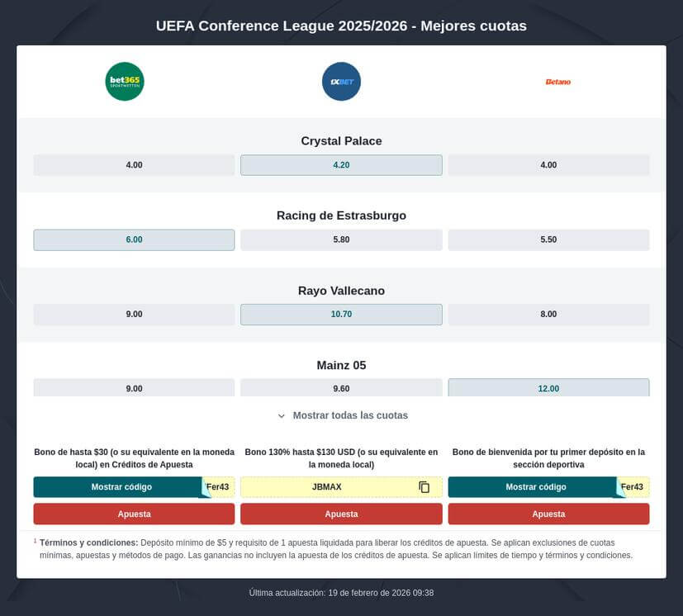The height and width of the screenshot is (616, 683).
Task: Click the 5.50 Betano odds for Racing de Estrasburgo
Action: tap(548, 239)
